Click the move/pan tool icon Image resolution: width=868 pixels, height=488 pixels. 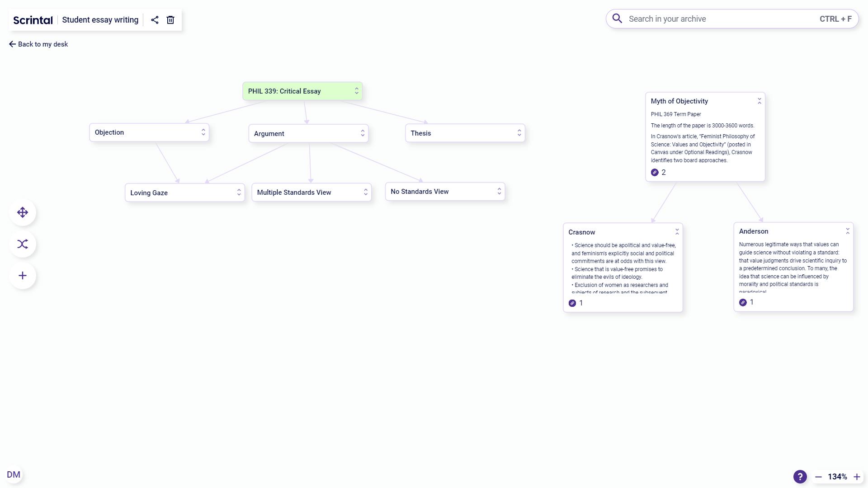click(x=23, y=212)
